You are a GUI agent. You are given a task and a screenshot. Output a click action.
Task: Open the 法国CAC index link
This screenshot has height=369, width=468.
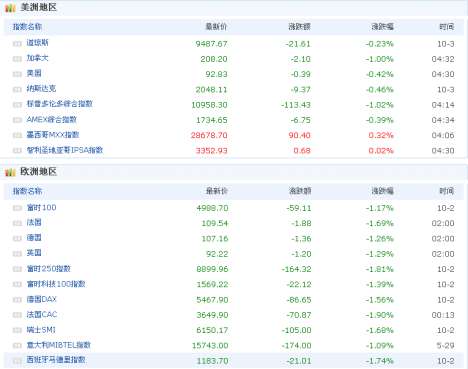pos(42,314)
